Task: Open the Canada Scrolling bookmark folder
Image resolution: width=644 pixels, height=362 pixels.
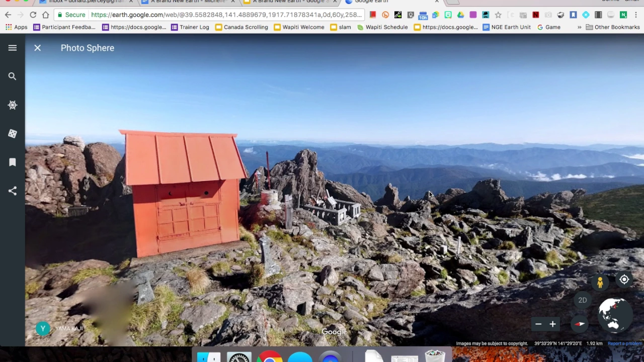Action: pyautogui.click(x=242, y=27)
